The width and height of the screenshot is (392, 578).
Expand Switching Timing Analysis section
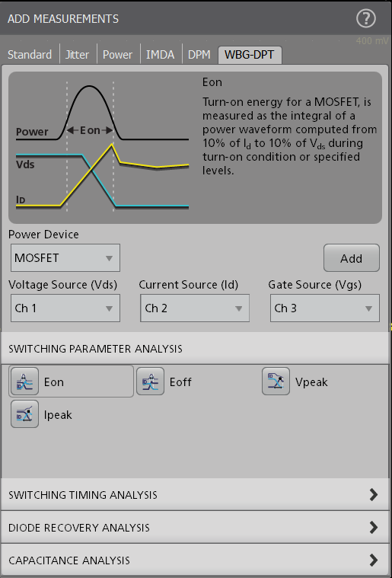(195, 494)
